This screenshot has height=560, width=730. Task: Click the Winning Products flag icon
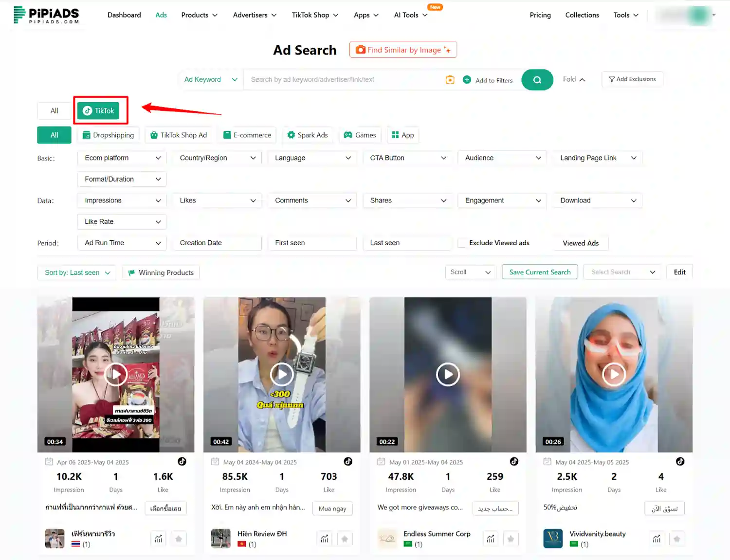(x=131, y=272)
